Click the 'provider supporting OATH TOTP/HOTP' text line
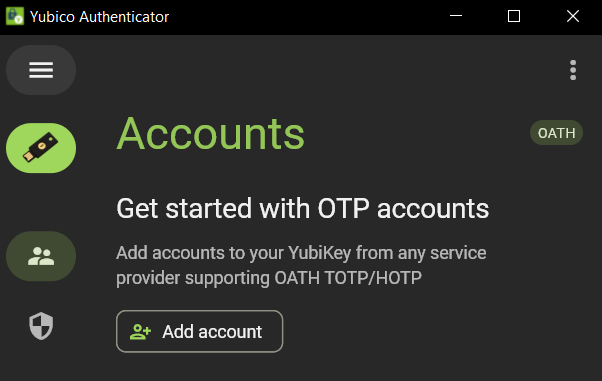602x381 pixels. [x=269, y=278]
